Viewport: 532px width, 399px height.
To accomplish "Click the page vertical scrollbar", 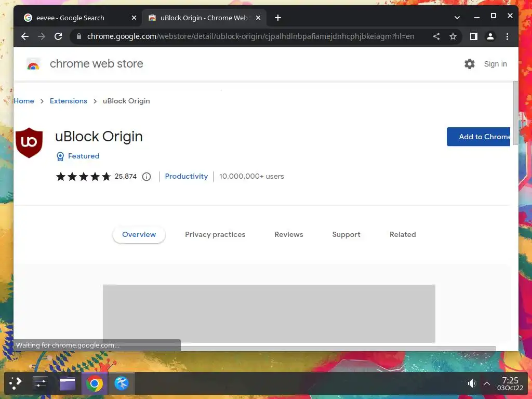I will point(516,113).
